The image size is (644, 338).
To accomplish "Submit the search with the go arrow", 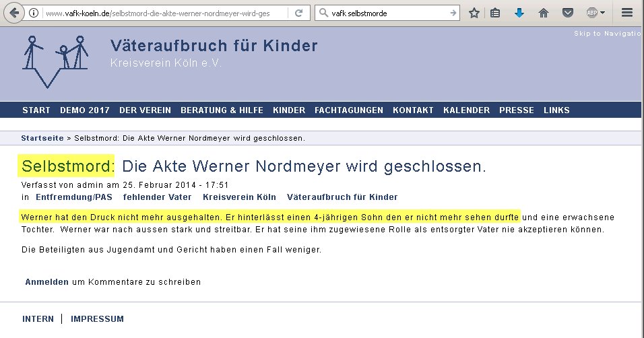I will coord(453,13).
